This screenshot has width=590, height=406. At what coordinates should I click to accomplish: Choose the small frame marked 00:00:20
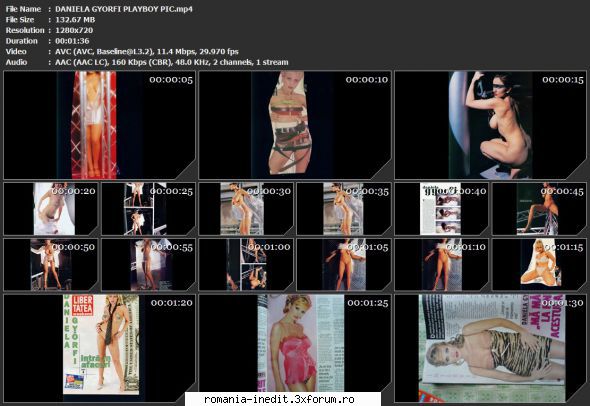point(51,209)
